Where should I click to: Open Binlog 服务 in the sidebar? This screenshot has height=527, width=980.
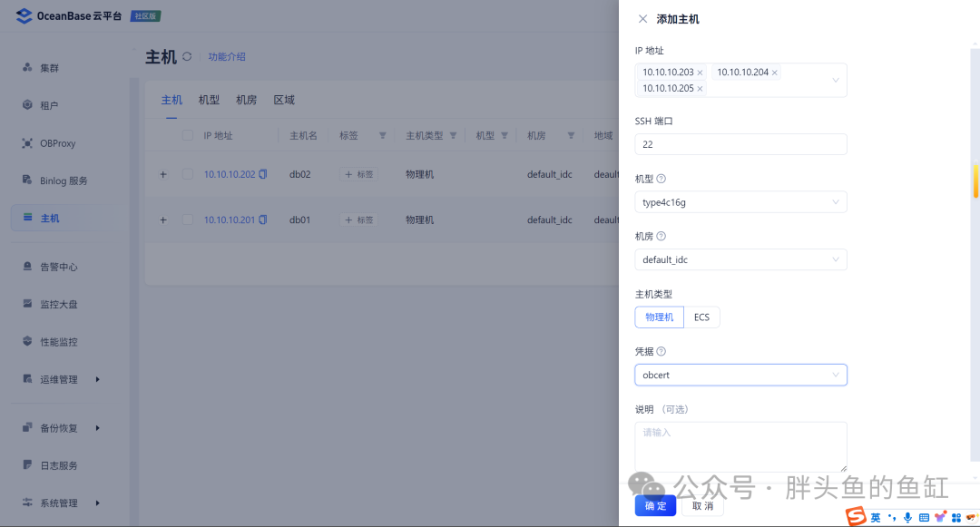tap(64, 181)
